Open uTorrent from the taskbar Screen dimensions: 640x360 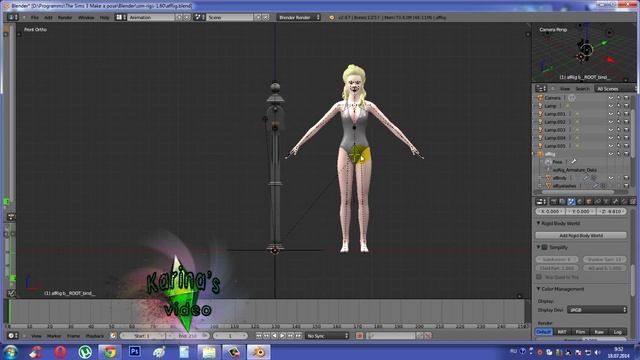coord(85,351)
